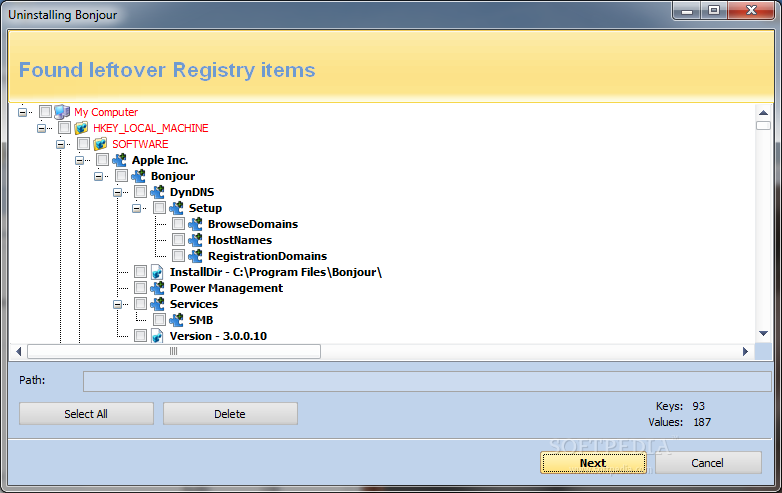
Task: Check the HostNames checkbox
Action: 178,239
